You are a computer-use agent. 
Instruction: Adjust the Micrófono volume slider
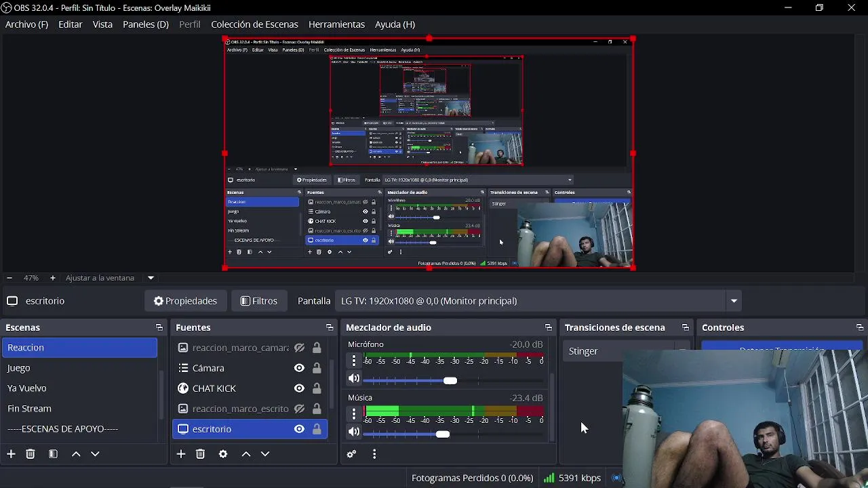coord(450,380)
